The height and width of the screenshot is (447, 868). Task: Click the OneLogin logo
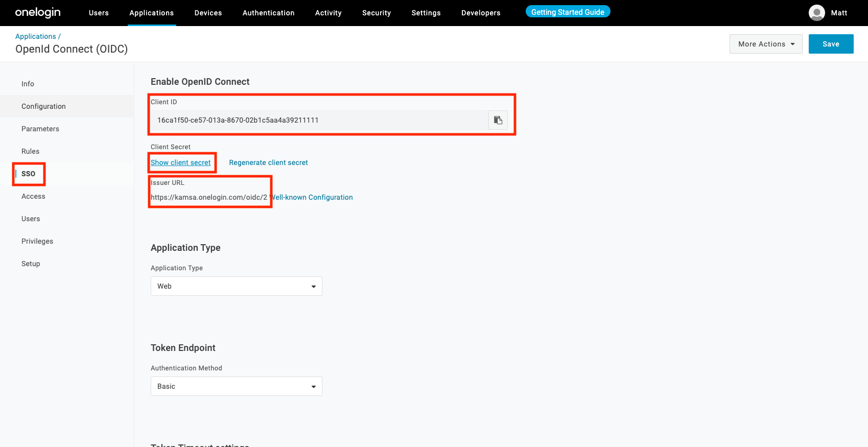[38, 13]
